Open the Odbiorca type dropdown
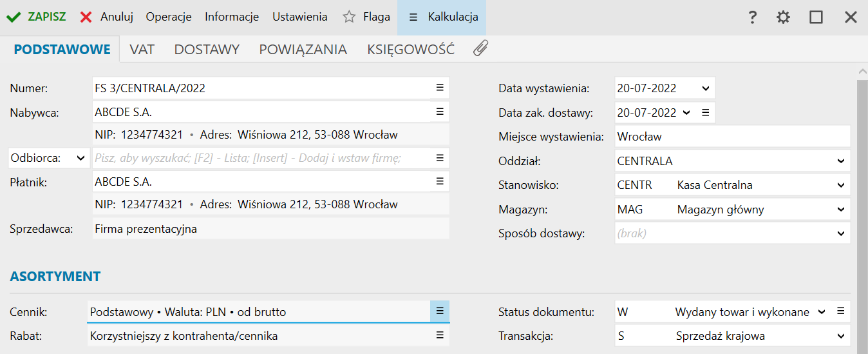The width and height of the screenshot is (868, 354). tap(80, 157)
